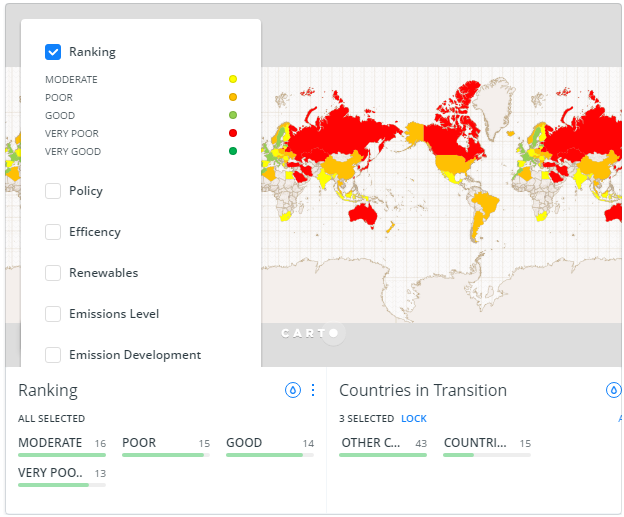Select the COUNTRI... category bar
This screenshot has width=624, height=517.
click(x=487, y=447)
